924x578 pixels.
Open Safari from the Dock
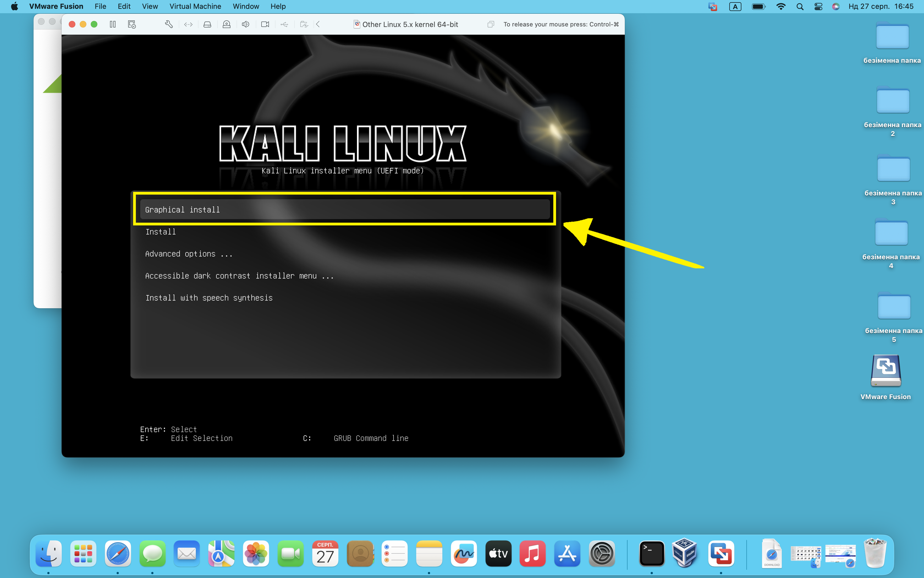coord(118,554)
